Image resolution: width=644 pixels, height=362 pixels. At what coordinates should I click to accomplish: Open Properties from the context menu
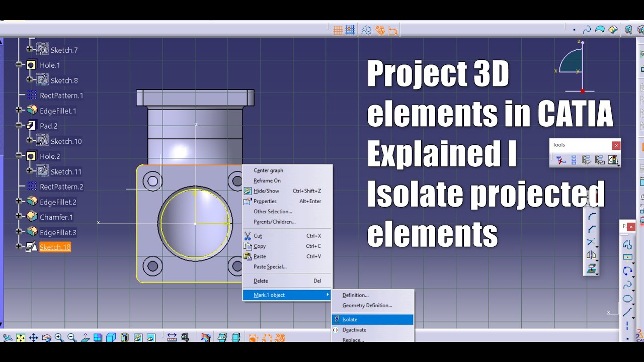click(x=287, y=201)
